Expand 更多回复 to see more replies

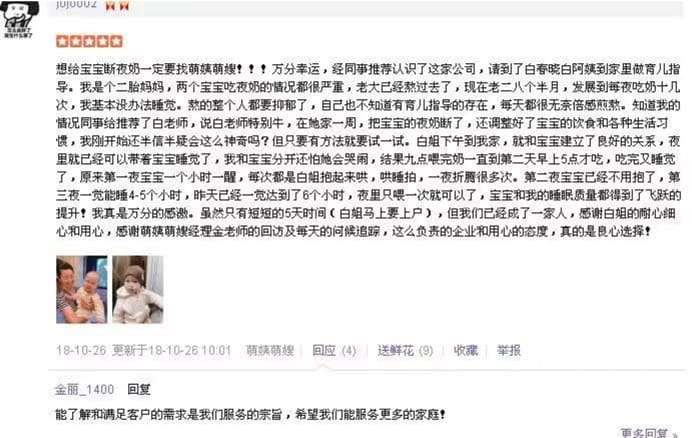point(648,433)
